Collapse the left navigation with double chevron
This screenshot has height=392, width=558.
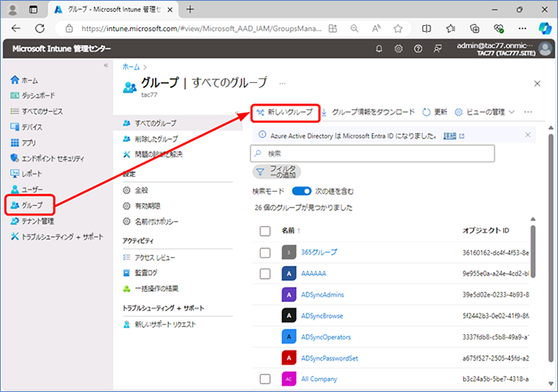pyautogui.click(x=106, y=65)
